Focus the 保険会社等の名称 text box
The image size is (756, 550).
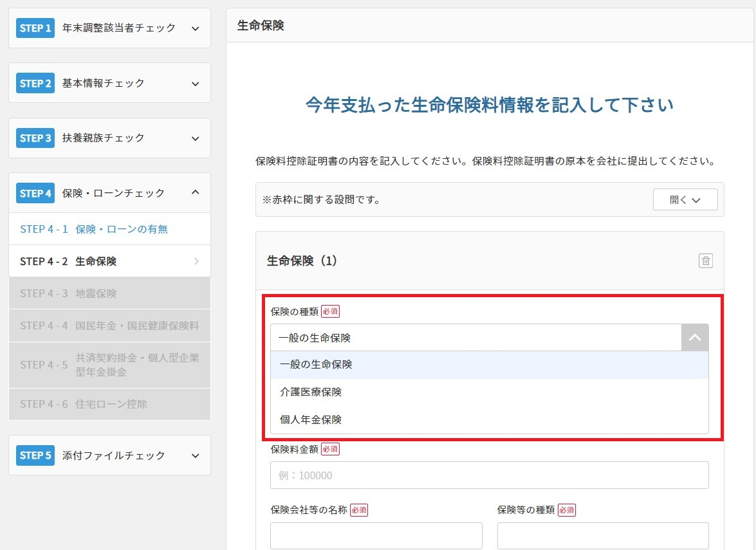tap(376, 535)
